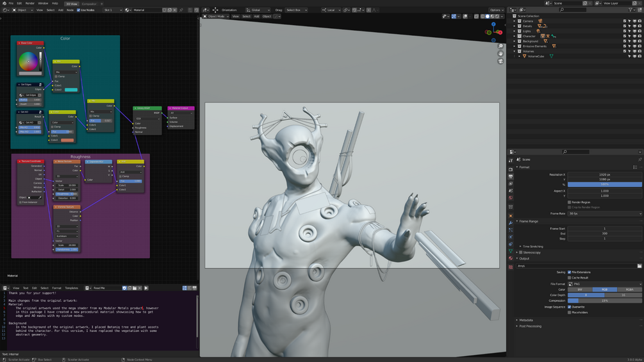Open View Layer properties tab

pos(511,183)
